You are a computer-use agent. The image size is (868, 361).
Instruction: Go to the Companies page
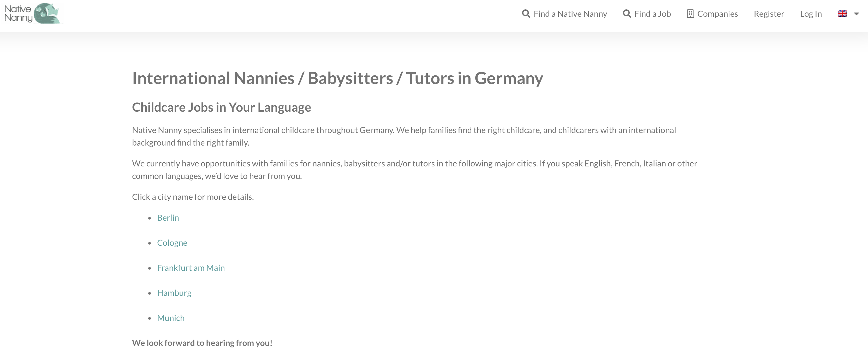pos(712,14)
